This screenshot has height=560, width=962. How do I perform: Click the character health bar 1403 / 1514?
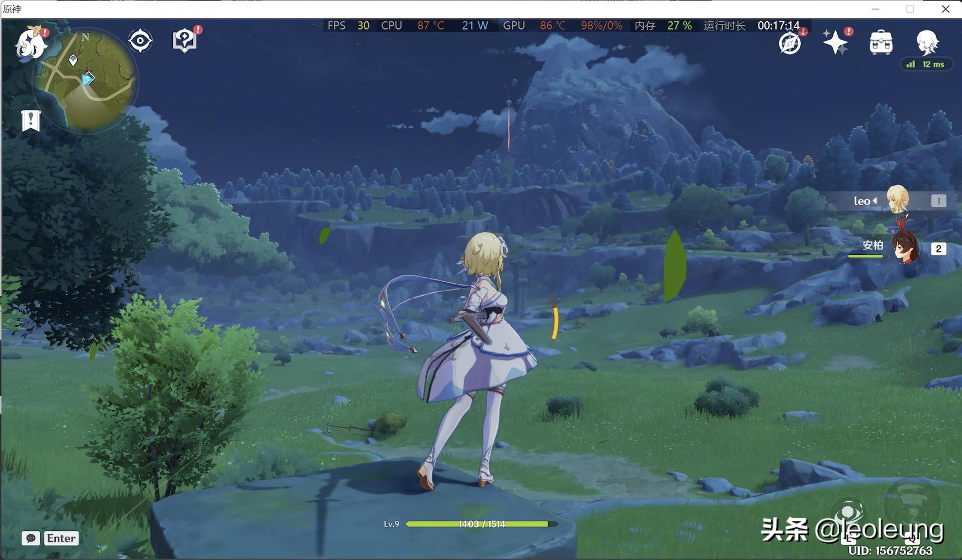pyautogui.click(x=482, y=524)
